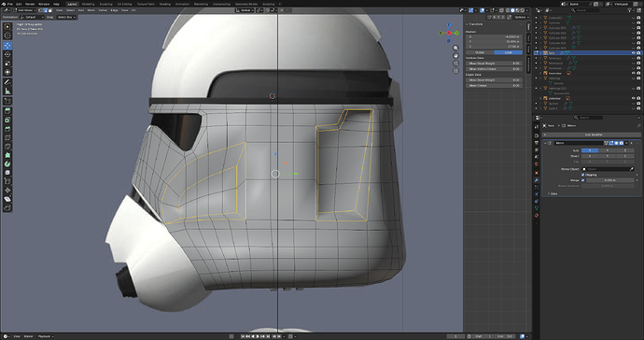Open Orientation Default dropdown
This screenshot has width=644, height=340.
coord(32,17)
